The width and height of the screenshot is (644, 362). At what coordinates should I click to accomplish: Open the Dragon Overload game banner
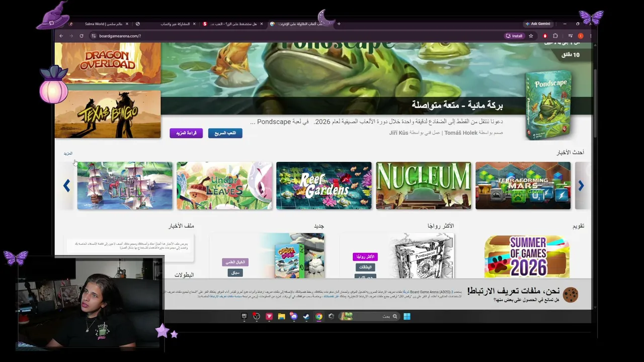[x=108, y=63]
